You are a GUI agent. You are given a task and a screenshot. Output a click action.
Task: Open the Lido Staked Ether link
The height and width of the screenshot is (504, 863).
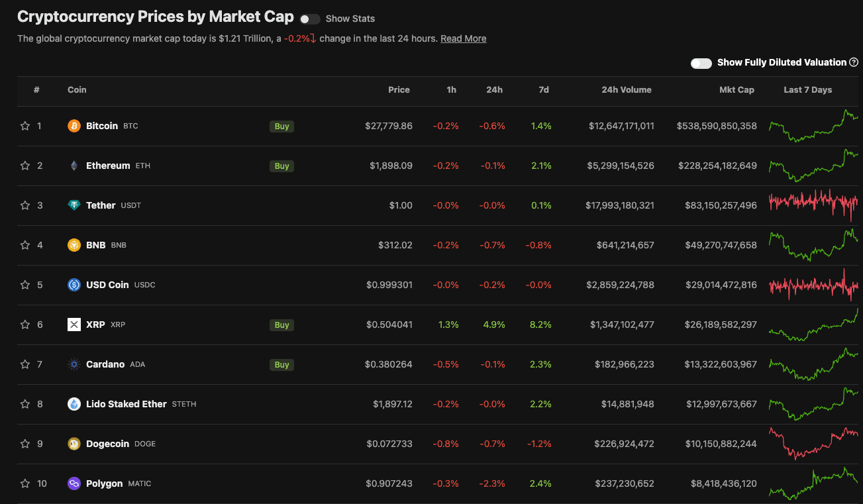127,404
